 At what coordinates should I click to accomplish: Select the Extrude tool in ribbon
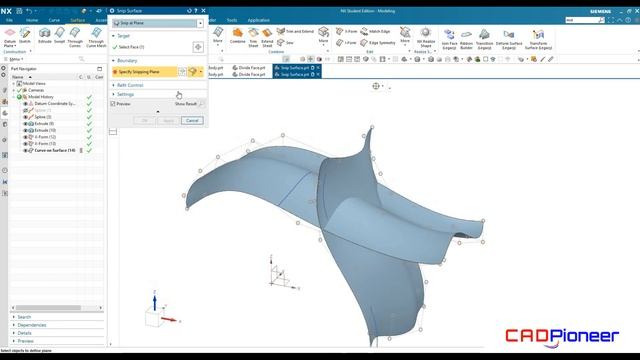click(x=45, y=36)
